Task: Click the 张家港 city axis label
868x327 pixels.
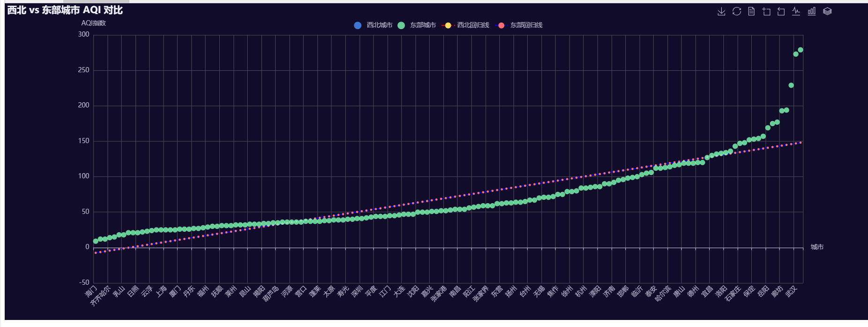Action: (x=439, y=294)
